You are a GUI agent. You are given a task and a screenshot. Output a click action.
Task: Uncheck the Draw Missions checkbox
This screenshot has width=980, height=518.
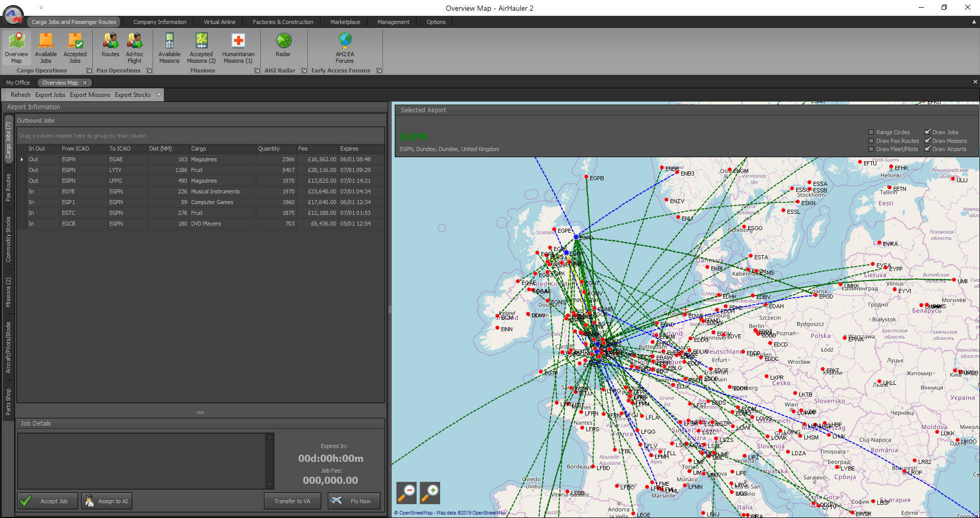pyautogui.click(x=927, y=141)
